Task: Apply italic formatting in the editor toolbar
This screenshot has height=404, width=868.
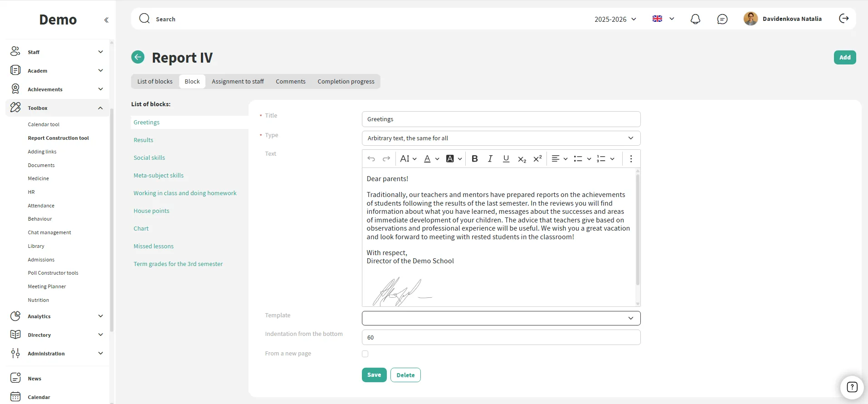Action: pos(490,159)
